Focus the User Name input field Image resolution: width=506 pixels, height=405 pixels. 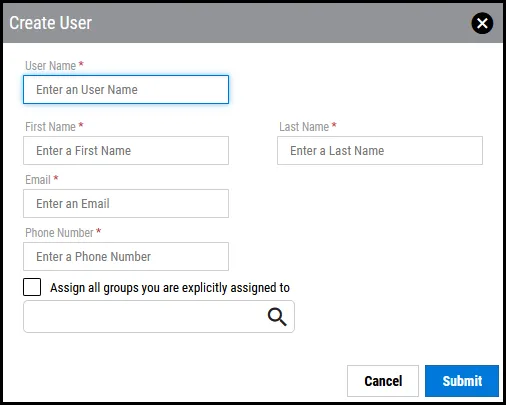click(x=126, y=90)
